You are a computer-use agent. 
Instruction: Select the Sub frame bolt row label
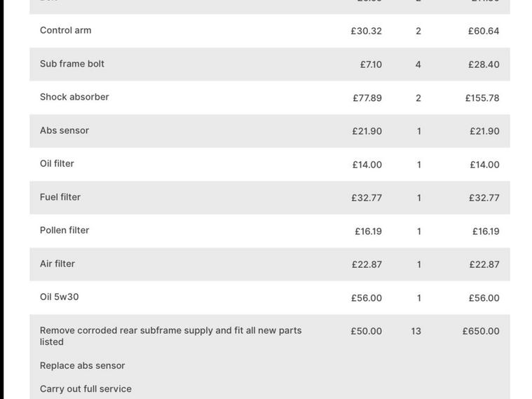tap(71, 64)
